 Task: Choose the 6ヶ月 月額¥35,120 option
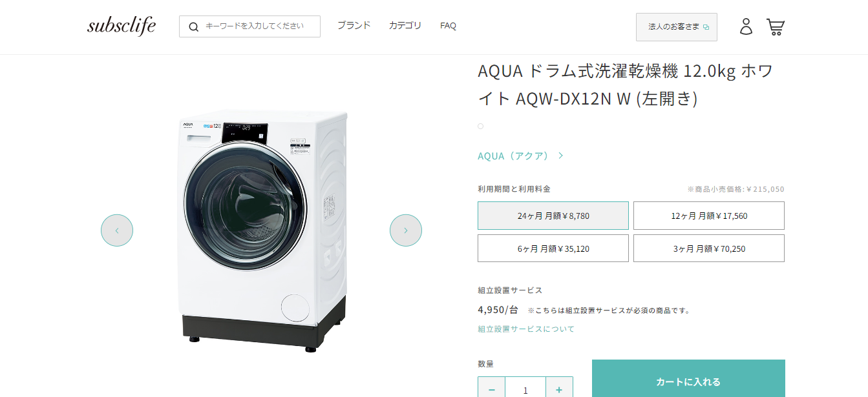553,249
